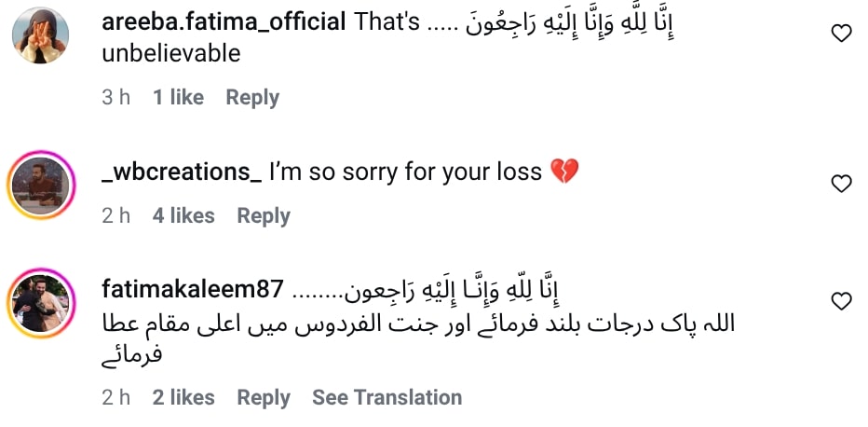Visit the areeba.fatima_official username link
The width and height of the screenshot is (868, 427).
(224, 22)
